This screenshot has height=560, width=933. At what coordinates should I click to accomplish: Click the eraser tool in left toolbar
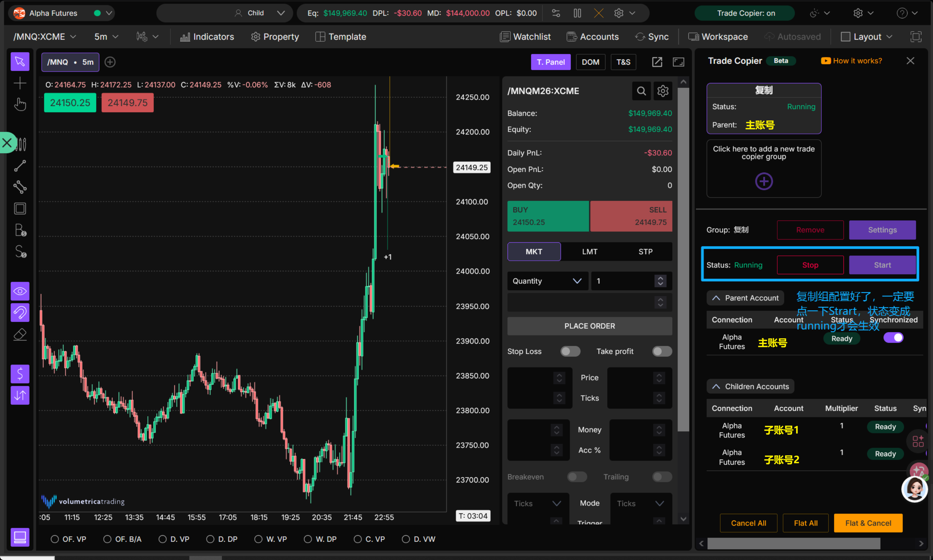click(x=20, y=334)
